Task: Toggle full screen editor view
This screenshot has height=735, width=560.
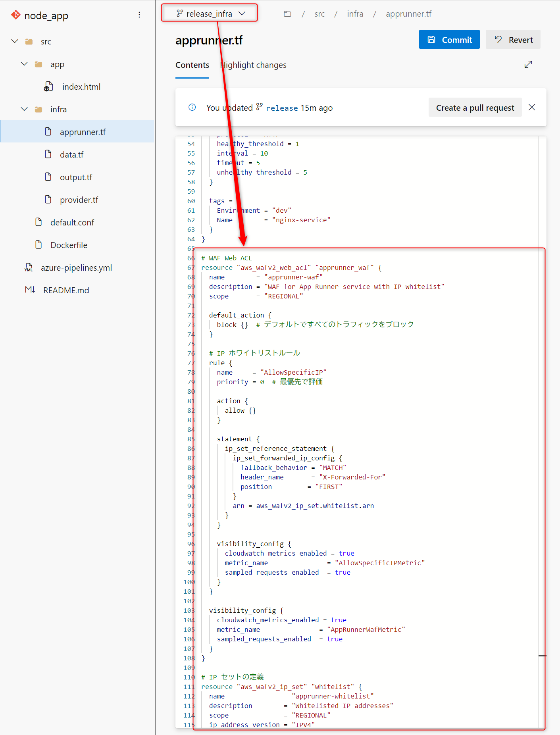Action: tap(528, 64)
